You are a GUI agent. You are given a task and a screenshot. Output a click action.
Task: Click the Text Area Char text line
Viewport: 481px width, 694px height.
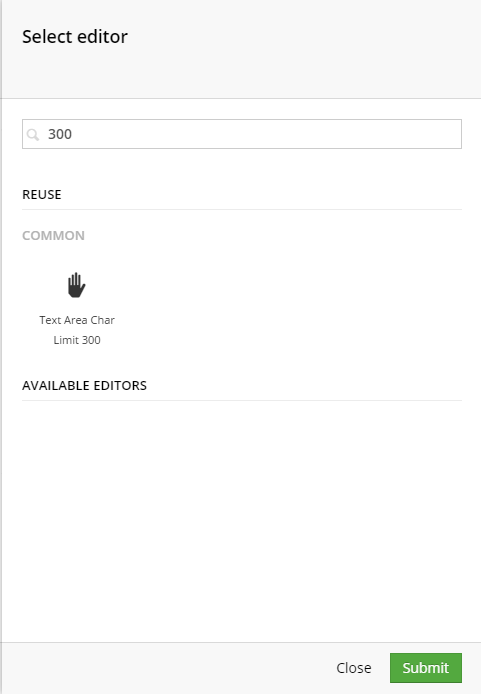[x=77, y=320]
